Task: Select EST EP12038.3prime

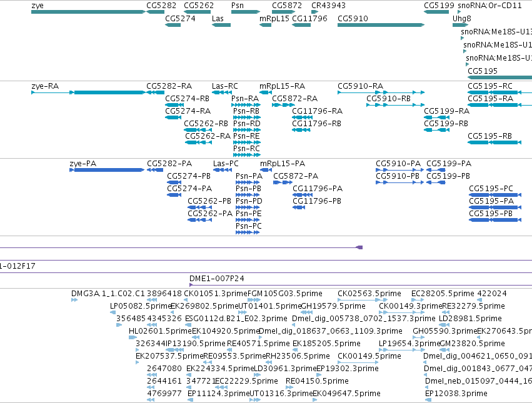Action: point(428,400)
